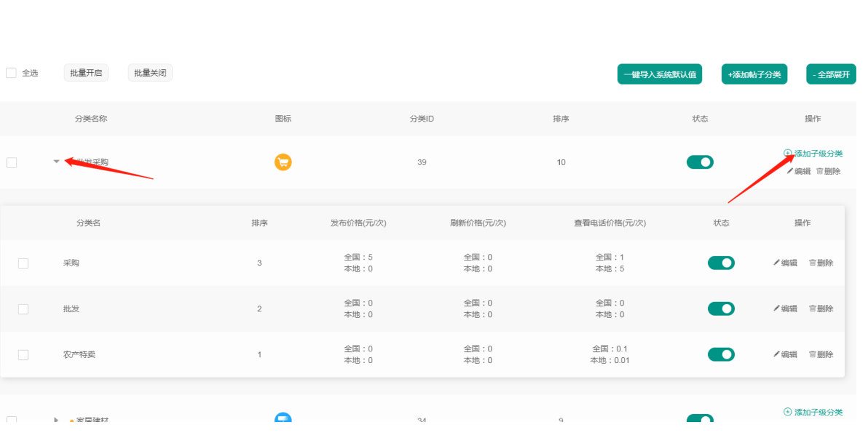Click 删除 trash for 批发采购 category
Screen dimensions: 868x433
point(828,171)
